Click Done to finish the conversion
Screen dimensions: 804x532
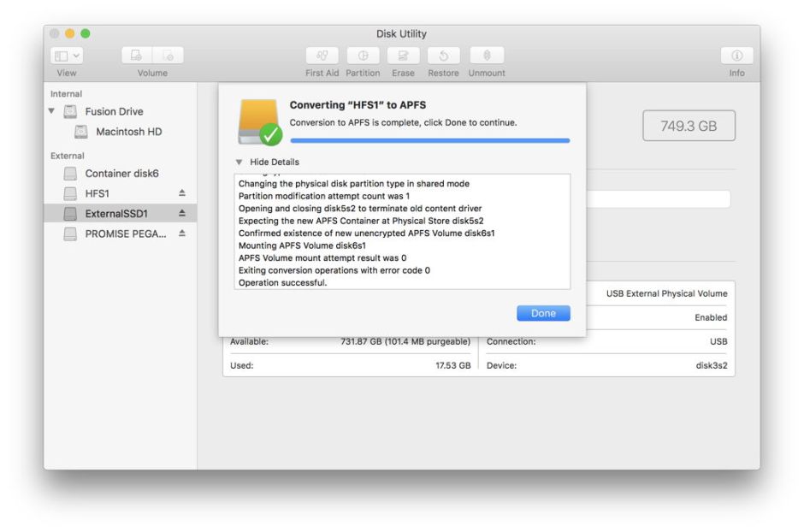coord(542,313)
